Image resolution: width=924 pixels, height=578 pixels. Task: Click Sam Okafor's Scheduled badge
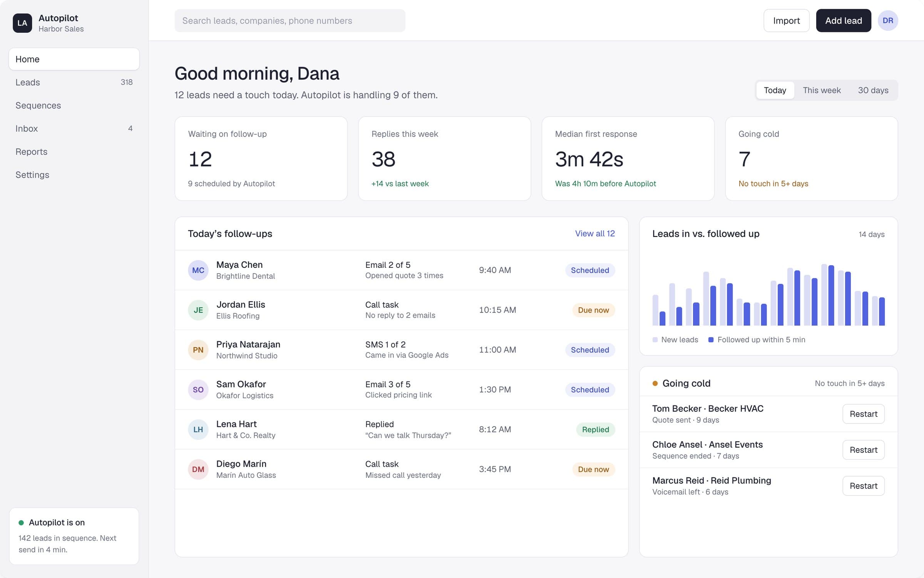pos(590,390)
